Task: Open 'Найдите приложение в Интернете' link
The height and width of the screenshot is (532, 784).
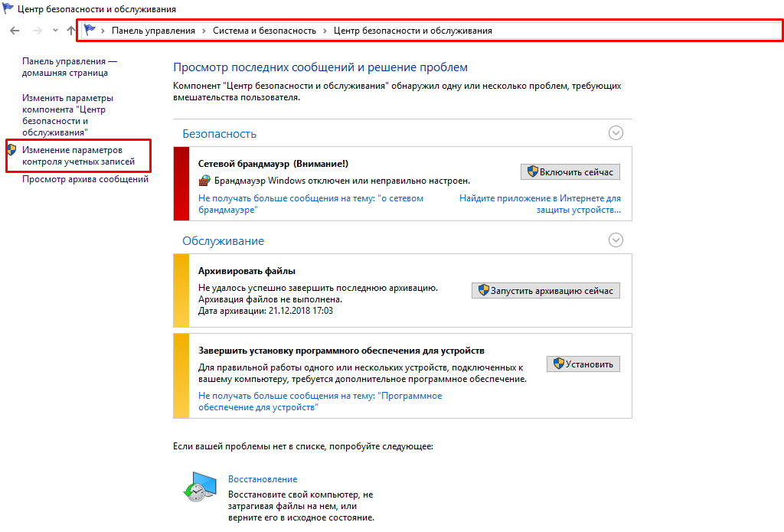Action: (540, 204)
